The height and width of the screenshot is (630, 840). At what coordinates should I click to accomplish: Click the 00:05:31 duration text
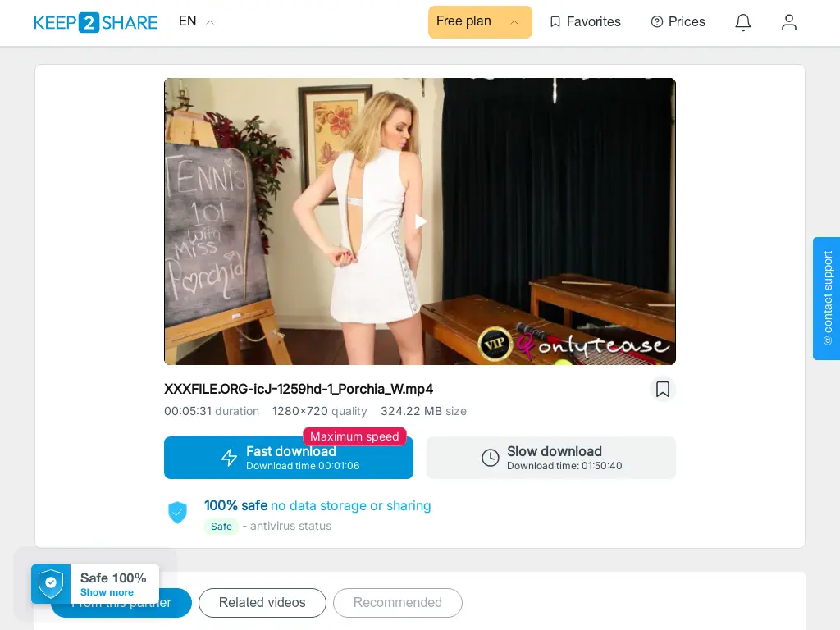[212, 411]
